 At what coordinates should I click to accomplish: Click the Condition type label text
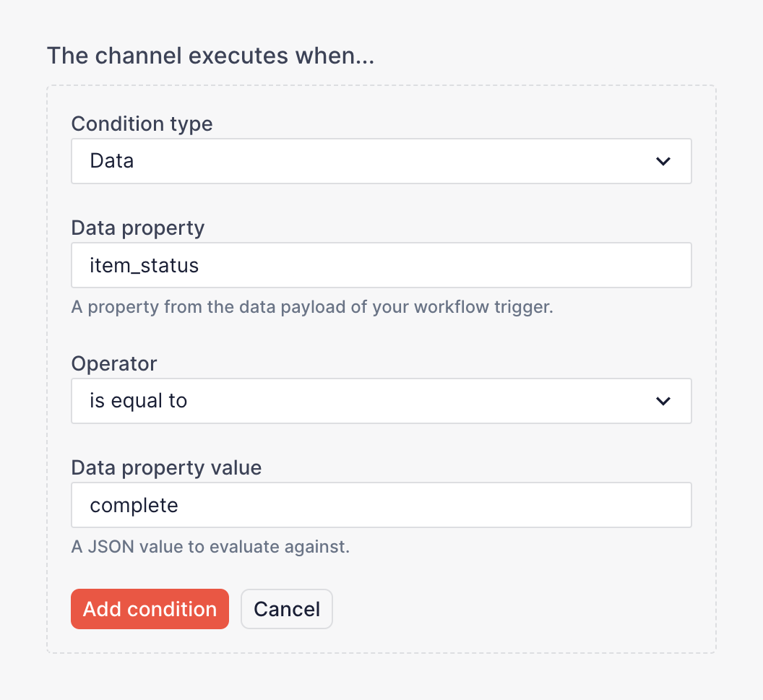pos(142,124)
